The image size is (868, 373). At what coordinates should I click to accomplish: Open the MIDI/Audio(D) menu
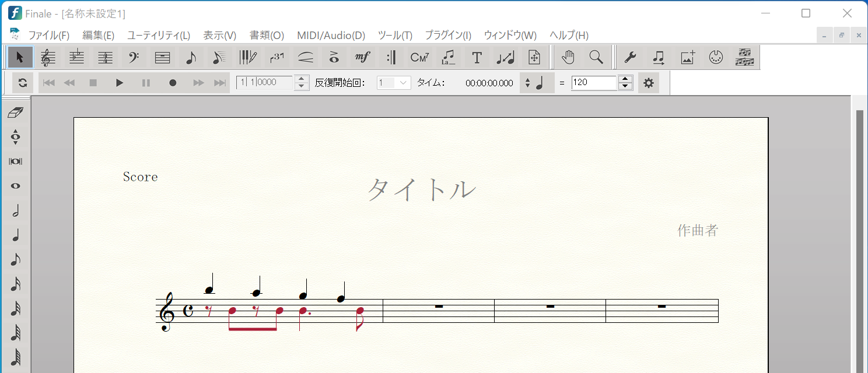pos(331,36)
